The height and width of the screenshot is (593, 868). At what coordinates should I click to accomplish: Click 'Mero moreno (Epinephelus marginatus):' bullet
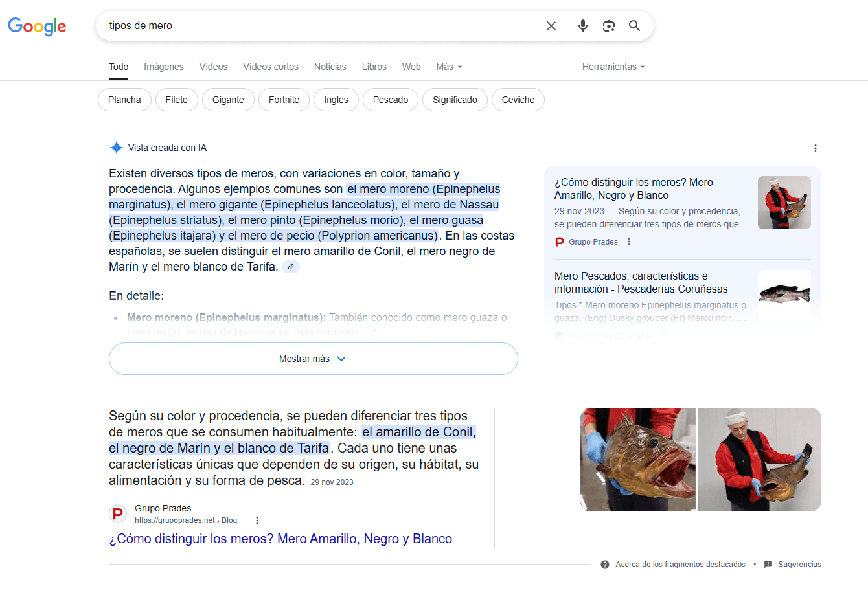[x=227, y=317]
